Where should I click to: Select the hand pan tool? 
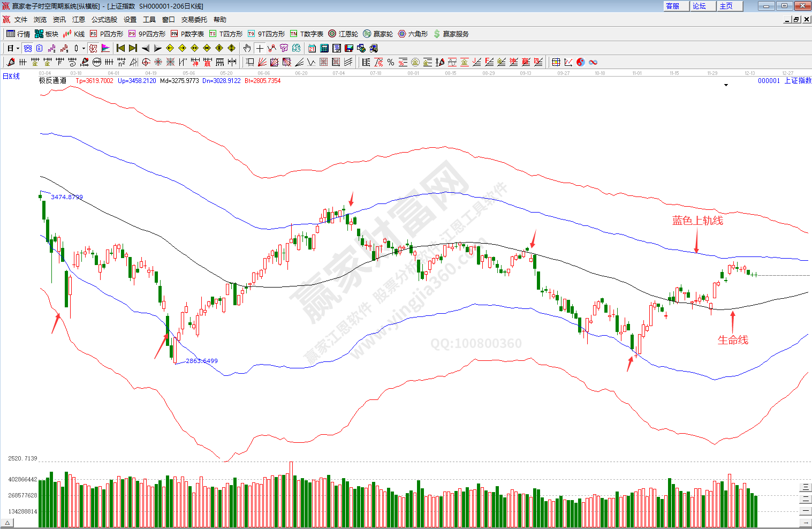click(247, 48)
